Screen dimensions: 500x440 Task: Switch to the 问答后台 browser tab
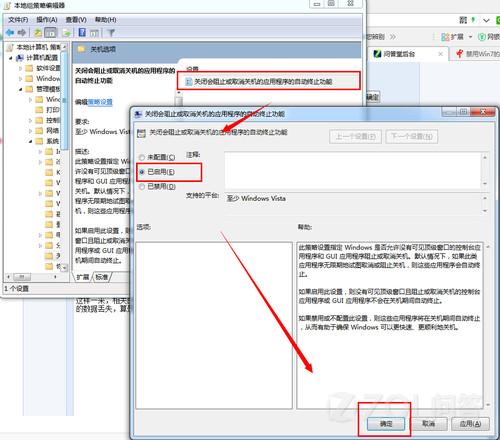tap(407, 54)
